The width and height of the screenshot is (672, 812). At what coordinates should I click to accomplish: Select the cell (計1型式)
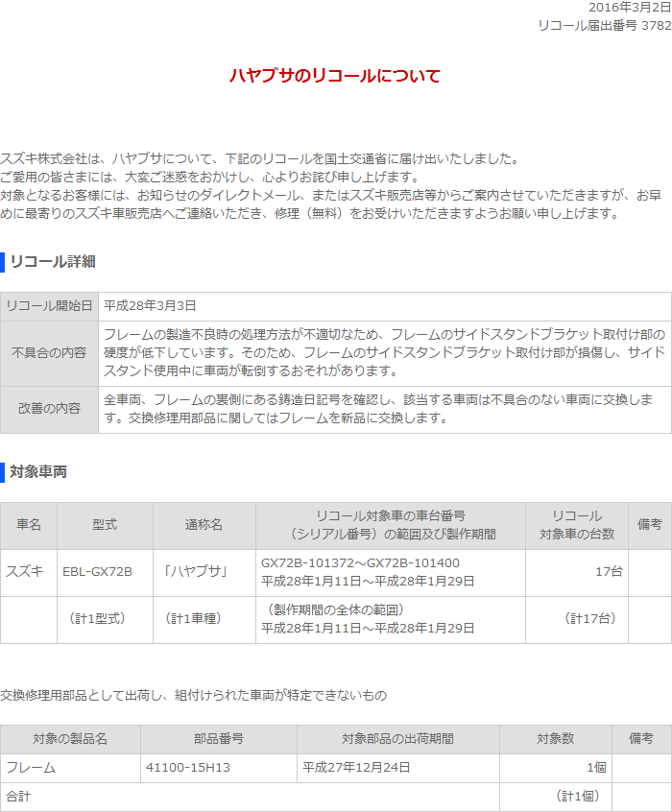pyautogui.click(x=105, y=620)
